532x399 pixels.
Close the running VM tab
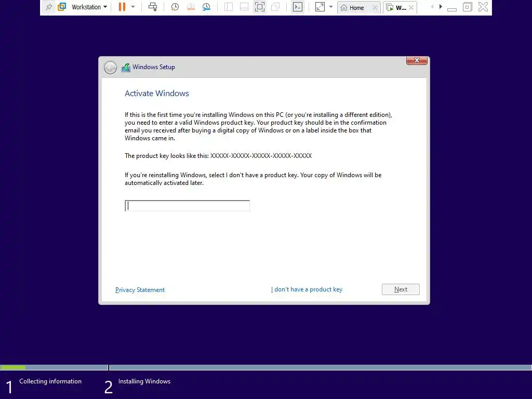pos(411,7)
